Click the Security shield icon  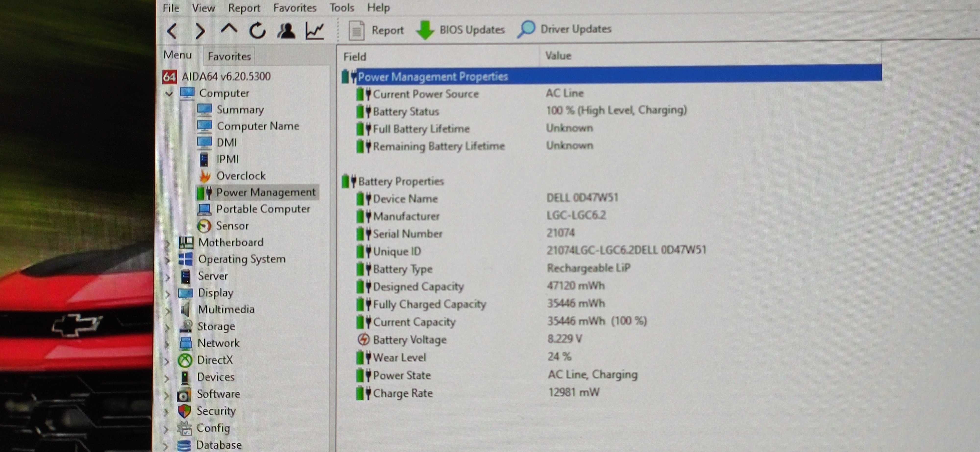tap(184, 411)
